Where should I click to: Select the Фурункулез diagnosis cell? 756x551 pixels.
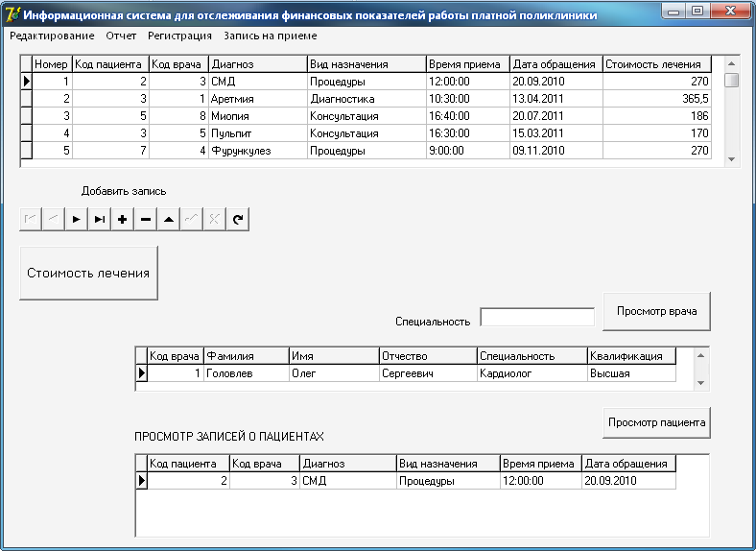point(258,151)
